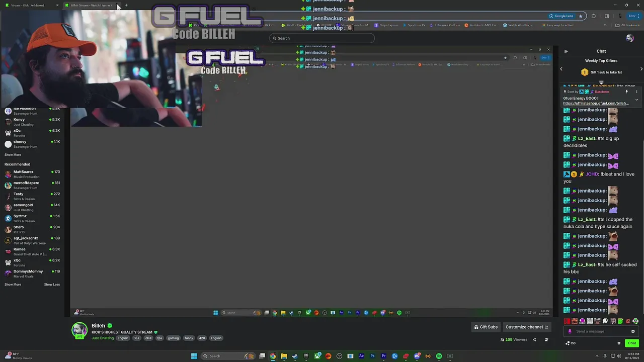Collapse chat with the icon beside Chat title
Viewport: 644px width, 362px height.
pos(566,51)
